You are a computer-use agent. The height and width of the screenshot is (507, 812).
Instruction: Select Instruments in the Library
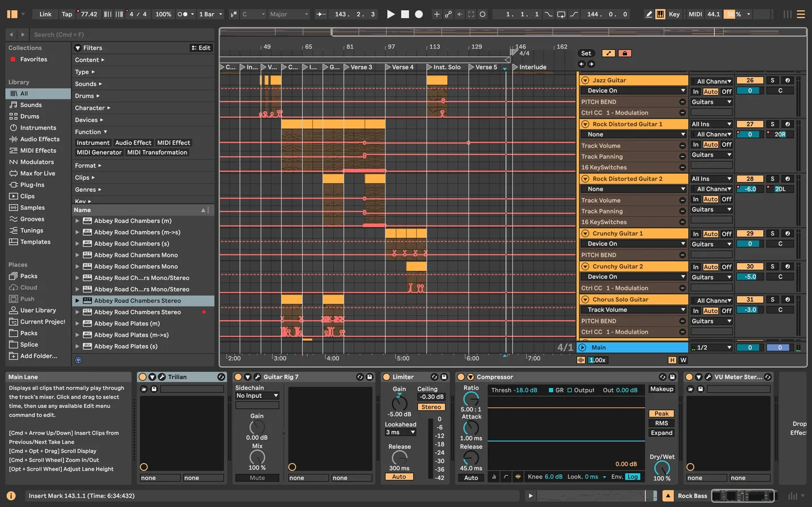(38, 128)
